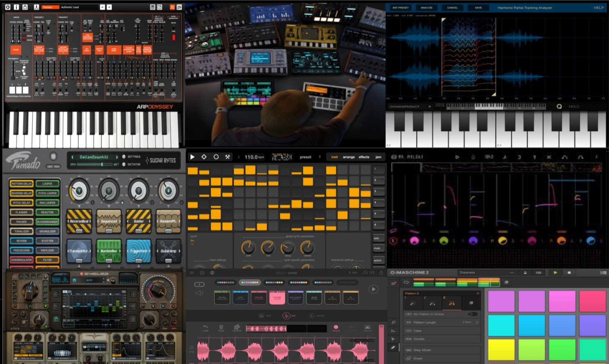Open the info icon in ARP Odyssey

click(16, 7)
